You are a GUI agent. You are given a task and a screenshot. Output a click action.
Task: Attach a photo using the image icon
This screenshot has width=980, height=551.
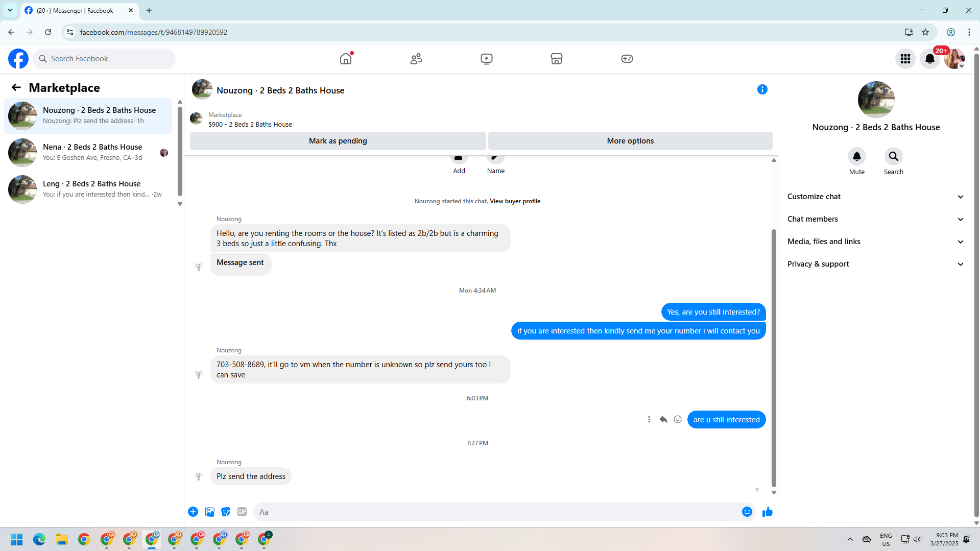click(x=209, y=512)
